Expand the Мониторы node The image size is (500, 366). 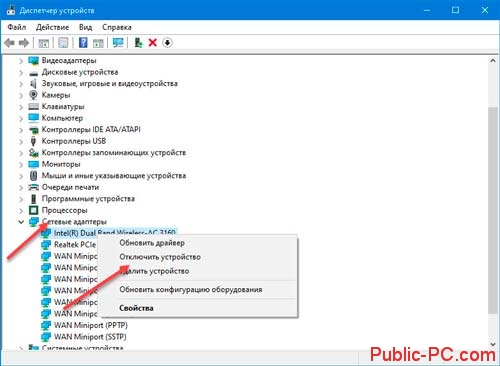pyautogui.click(x=21, y=164)
